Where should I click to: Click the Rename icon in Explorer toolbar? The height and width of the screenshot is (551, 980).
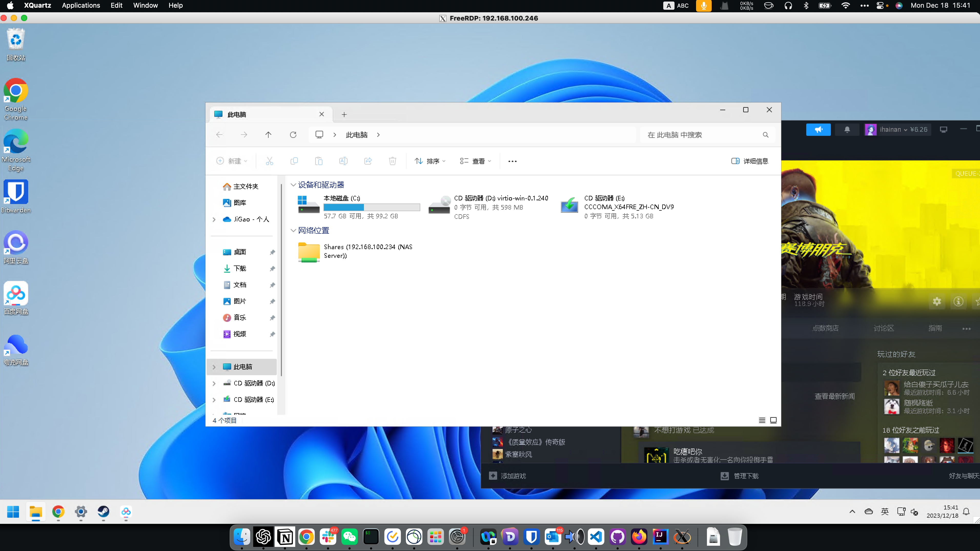343,161
